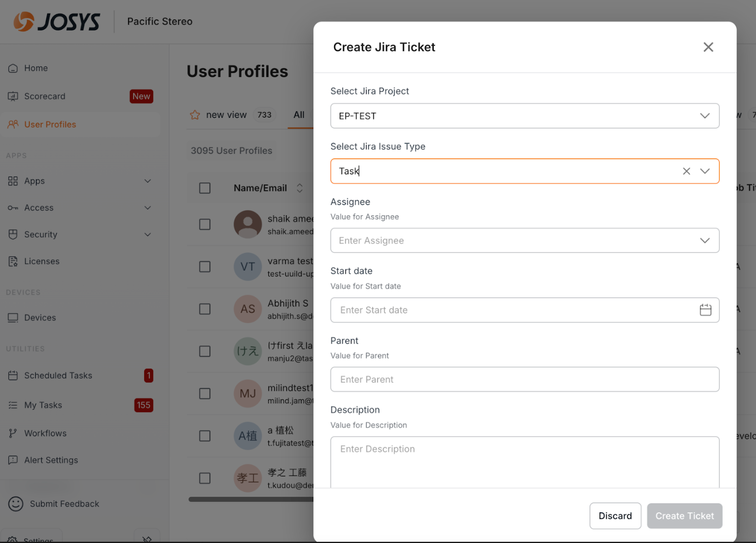Image resolution: width=756 pixels, height=543 pixels.
Task: Go to Scorecard in the sidebar
Action: pyautogui.click(x=81, y=96)
